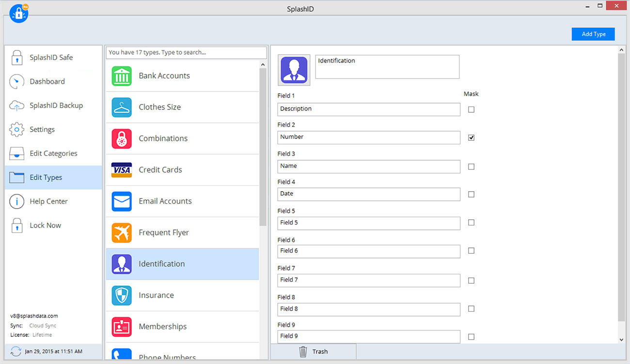The height and width of the screenshot is (364, 630).
Task: Enable Mask checkbox for Field 6
Action: (471, 251)
